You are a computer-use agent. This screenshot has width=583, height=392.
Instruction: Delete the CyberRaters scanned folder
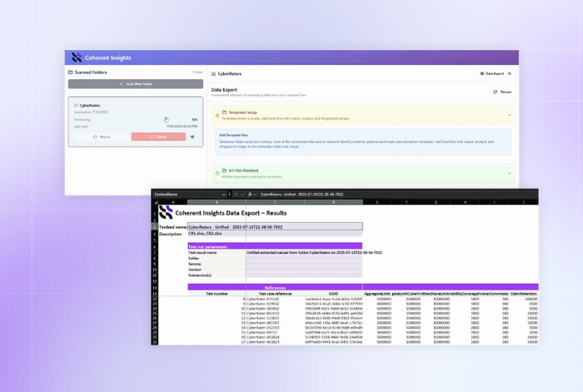tap(158, 136)
